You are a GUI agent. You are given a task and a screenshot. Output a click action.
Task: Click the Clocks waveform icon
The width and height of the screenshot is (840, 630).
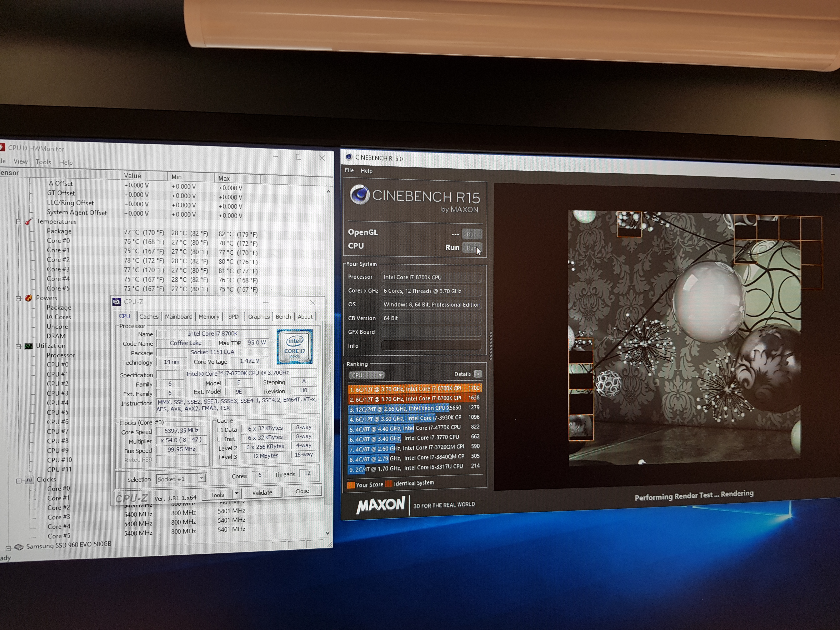click(29, 480)
